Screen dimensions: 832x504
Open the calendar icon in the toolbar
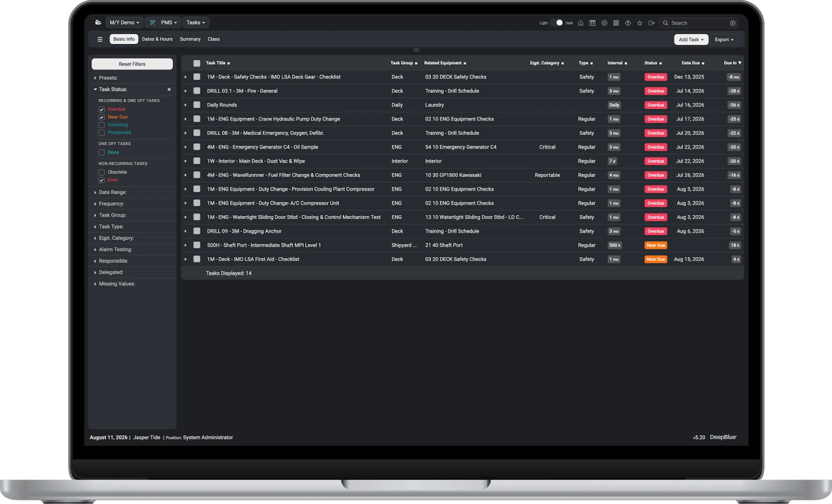click(592, 23)
